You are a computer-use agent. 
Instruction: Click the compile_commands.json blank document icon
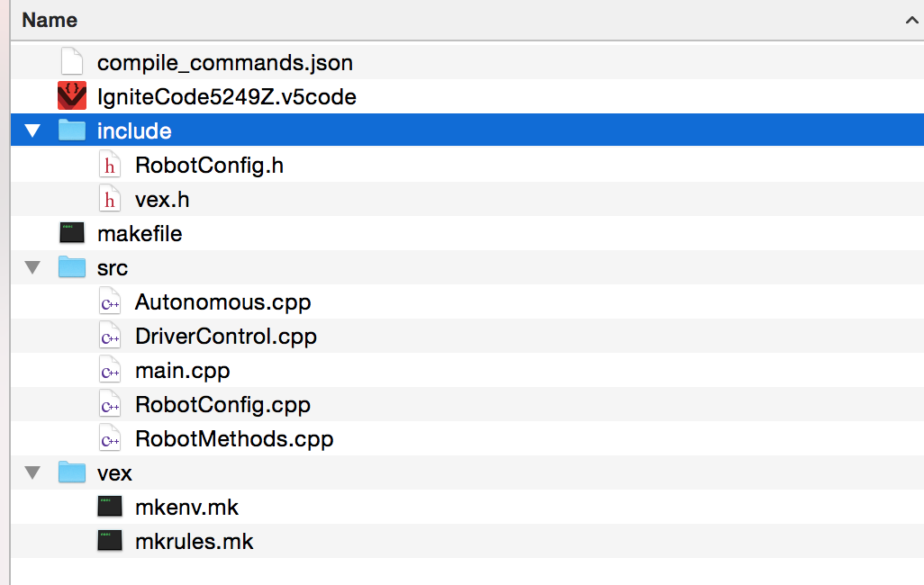pos(71,63)
